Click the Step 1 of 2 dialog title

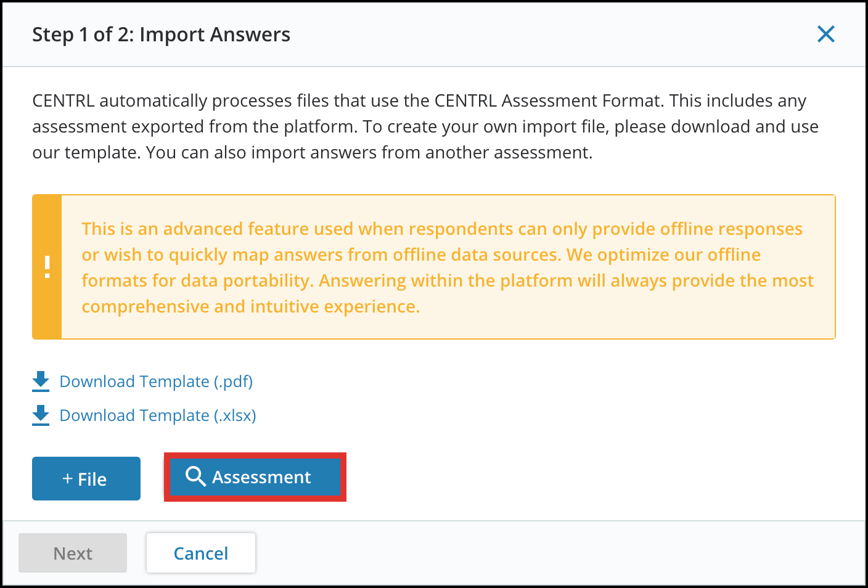click(x=161, y=35)
